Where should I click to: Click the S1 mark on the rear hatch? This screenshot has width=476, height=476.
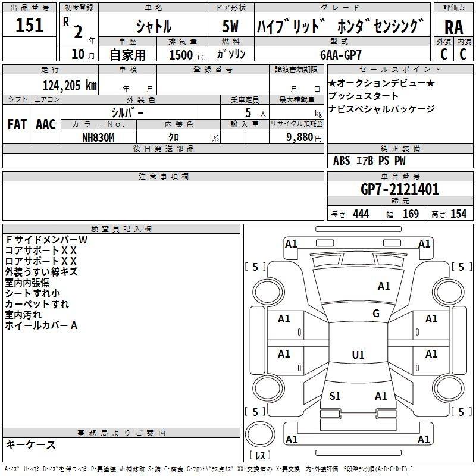click(x=335, y=396)
